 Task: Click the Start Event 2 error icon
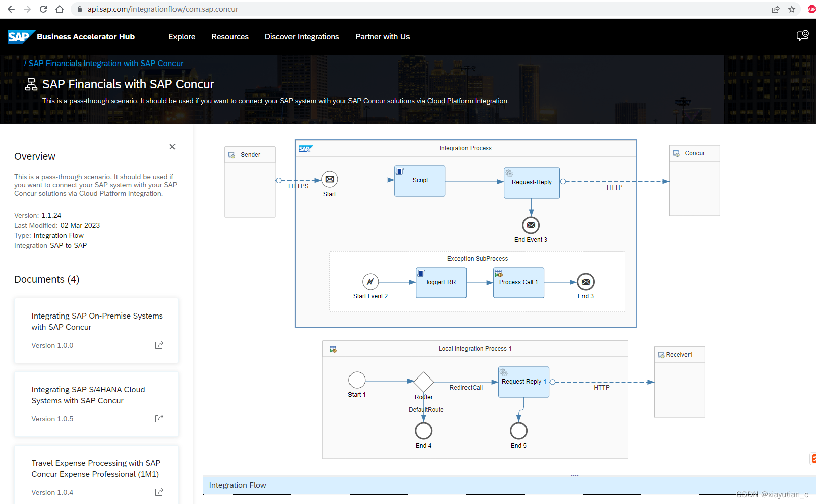[370, 282]
